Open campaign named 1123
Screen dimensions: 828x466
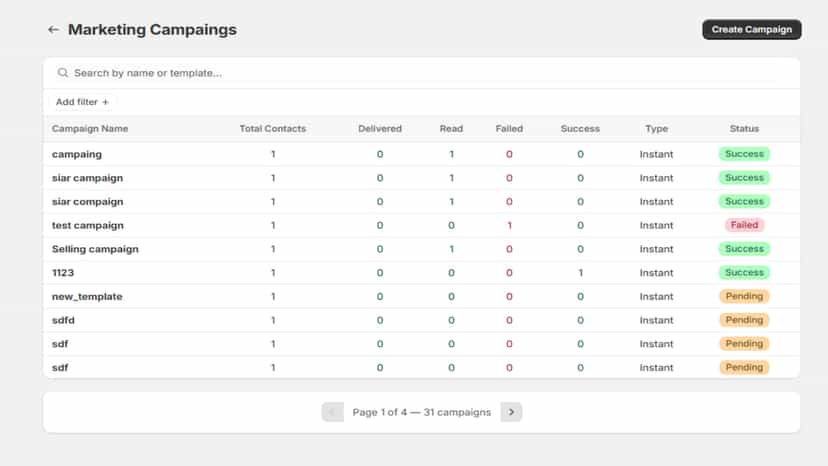coord(421,273)
